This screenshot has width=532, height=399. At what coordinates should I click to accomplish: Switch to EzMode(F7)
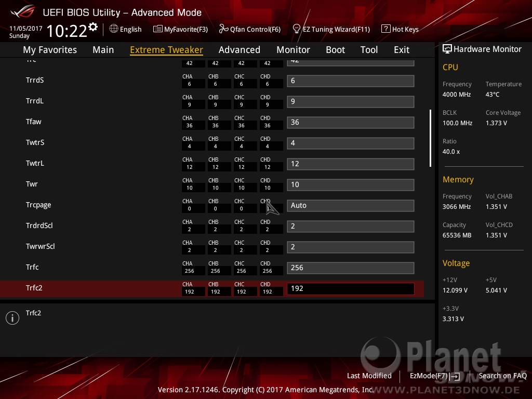coord(429,376)
